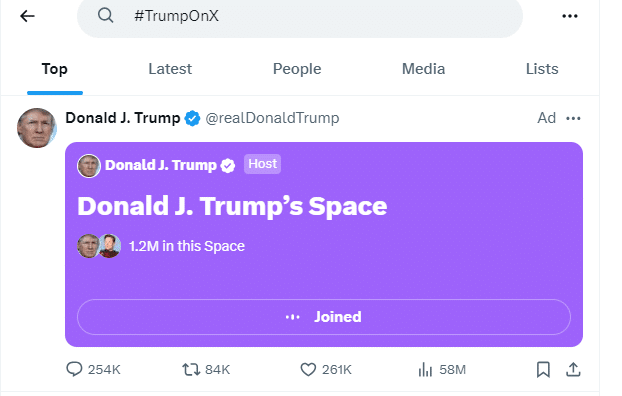Bookmark the Donald J. Trump post

pyautogui.click(x=543, y=369)
